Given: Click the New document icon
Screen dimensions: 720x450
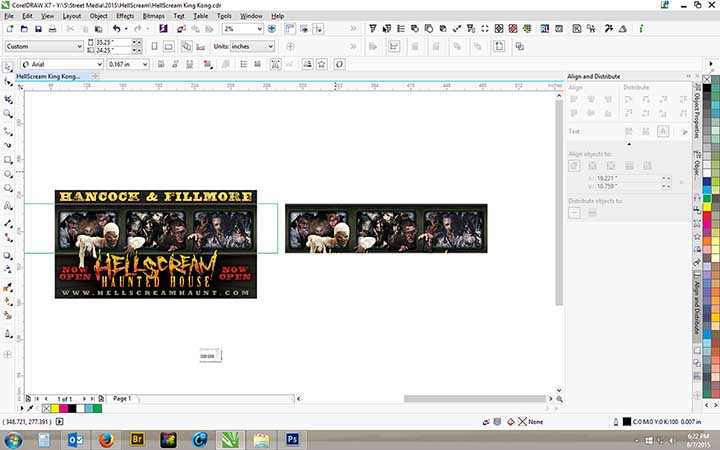Looking at the screenshot, I should pos(10,29).
